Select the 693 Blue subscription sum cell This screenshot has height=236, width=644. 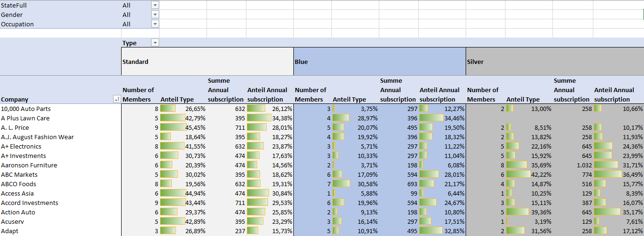[399, 184]
